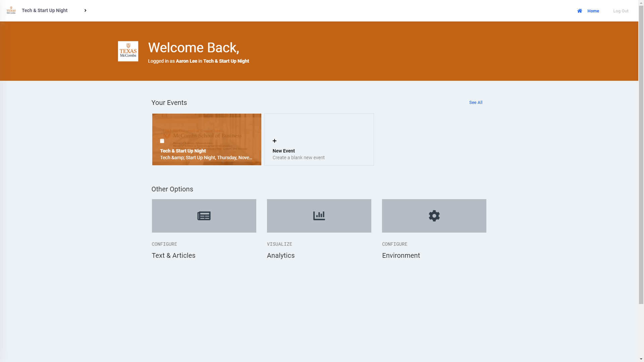
Task: Click 'Aaron Lee' name in banner
Action: click(186, 61)
